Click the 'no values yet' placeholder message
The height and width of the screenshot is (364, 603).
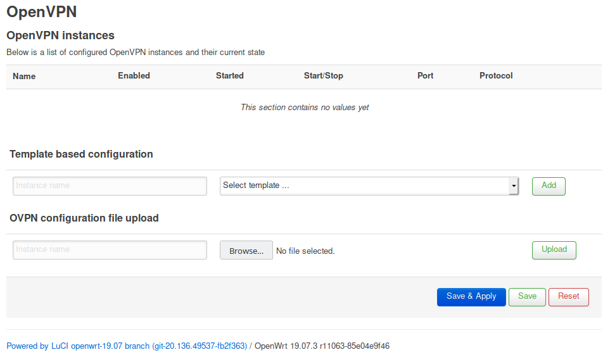[305, 108]
